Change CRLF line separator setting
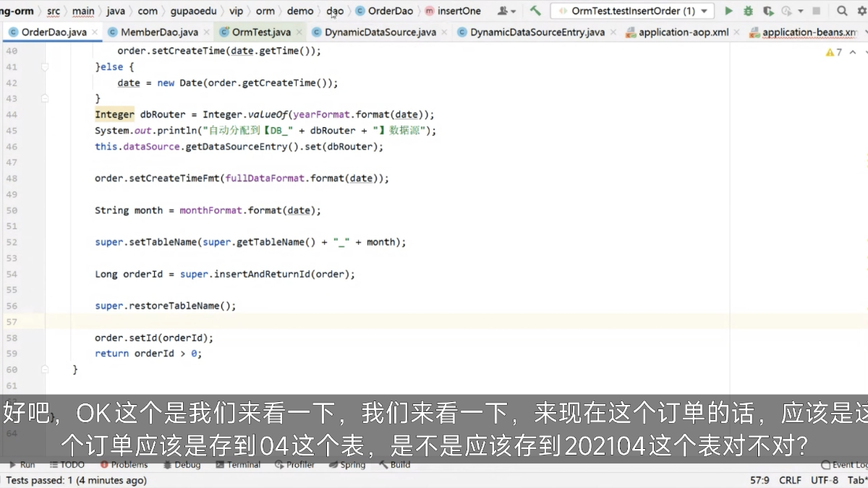This screenshot has height=488, width=868. pyautogui.click(x=790, y=480)
